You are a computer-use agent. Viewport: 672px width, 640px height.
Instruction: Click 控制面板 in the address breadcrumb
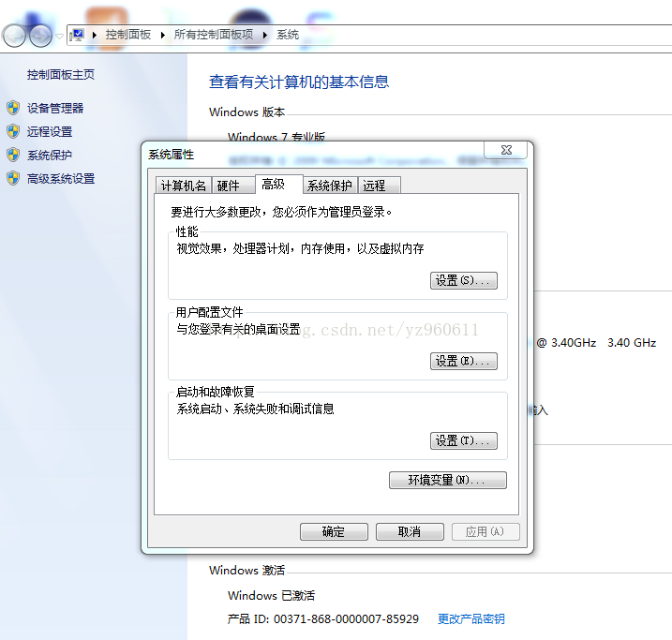click(128, 35)
